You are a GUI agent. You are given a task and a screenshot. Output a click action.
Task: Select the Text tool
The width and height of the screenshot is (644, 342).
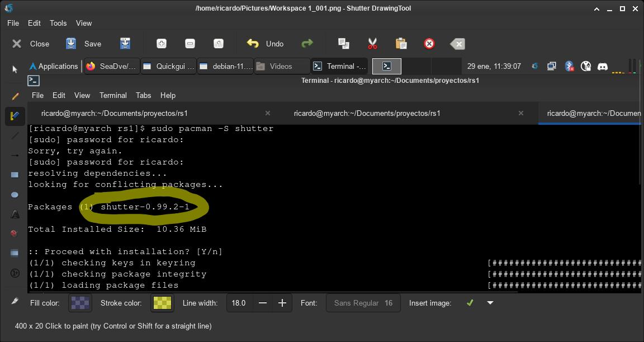click(x=15, y=214)
